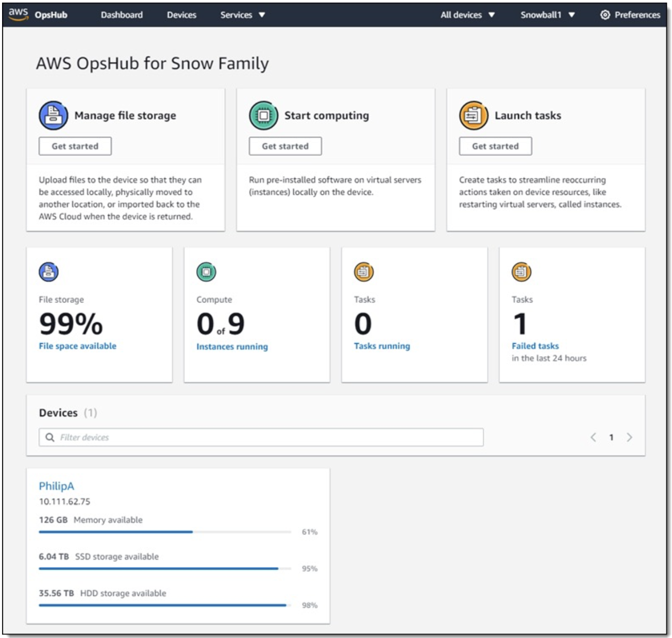The image size is (672, 638).
Task: Click the 61% memory percentage
Action: [310, 532]
